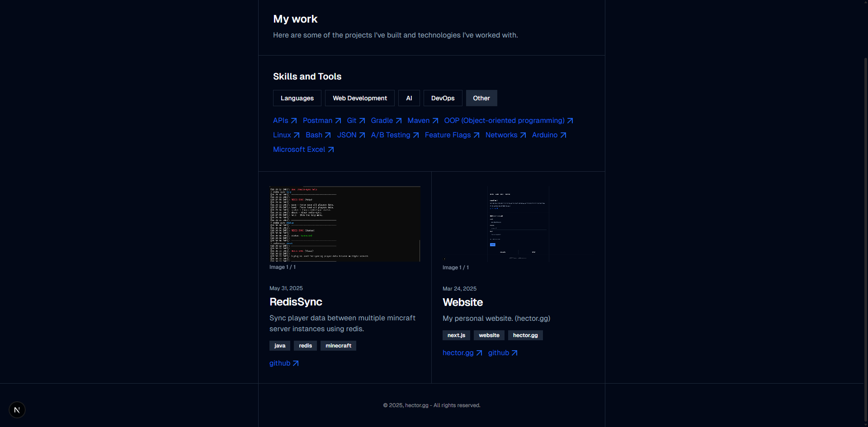Image resolution: width=868 pixels, height=427 pixels.
Task: Click the Skills and Tools heading
Action: click(307, 76)
